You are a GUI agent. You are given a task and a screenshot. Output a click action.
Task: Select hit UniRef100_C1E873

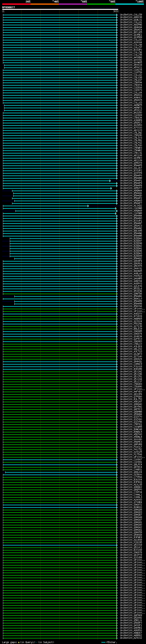pos(131,90)
